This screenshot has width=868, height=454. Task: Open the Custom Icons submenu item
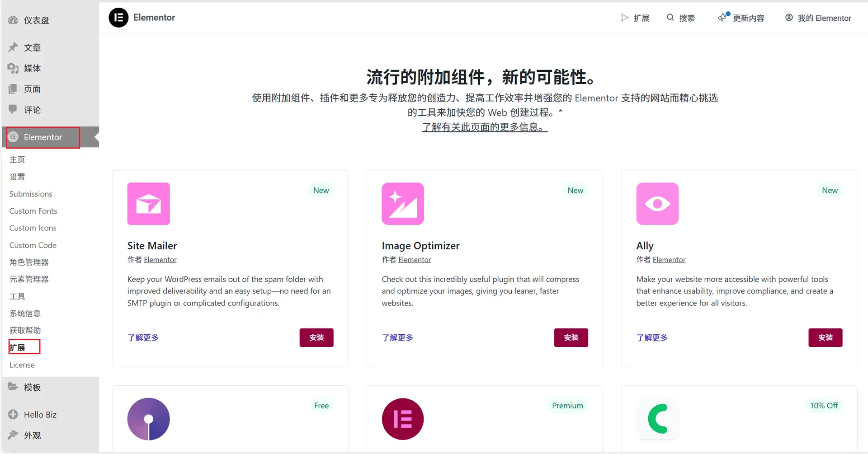tap(33, 228)
